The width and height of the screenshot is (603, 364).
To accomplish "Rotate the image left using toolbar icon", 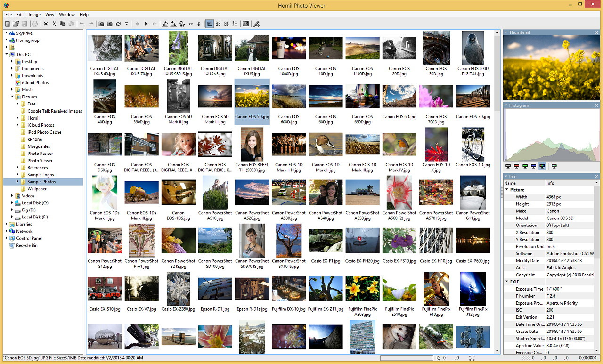I will [x=165, y=24].
